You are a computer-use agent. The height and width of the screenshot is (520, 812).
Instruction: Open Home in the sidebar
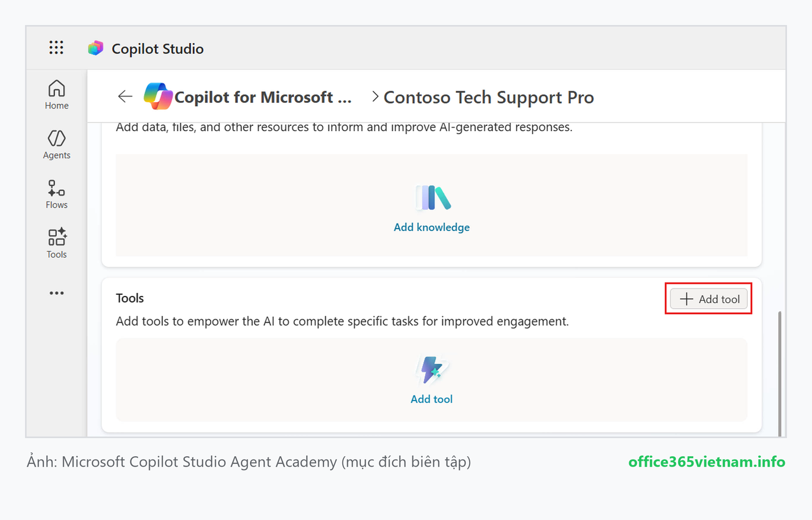57,95
